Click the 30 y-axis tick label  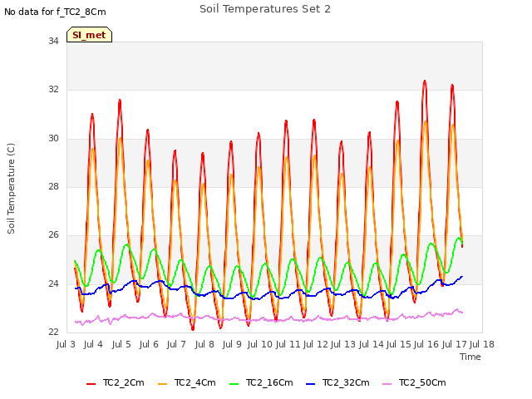pyautogui.click(x=53, y=139)
